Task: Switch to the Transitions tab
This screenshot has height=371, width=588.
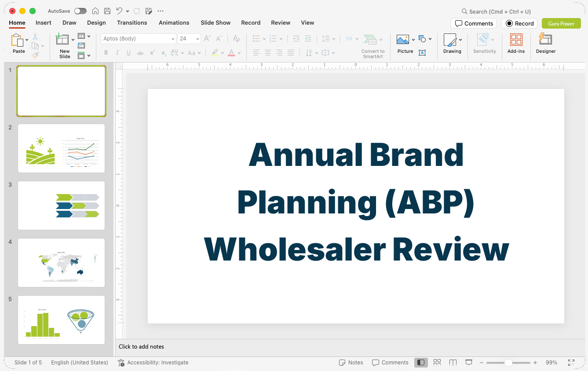Action: click(x=132, y=23)
